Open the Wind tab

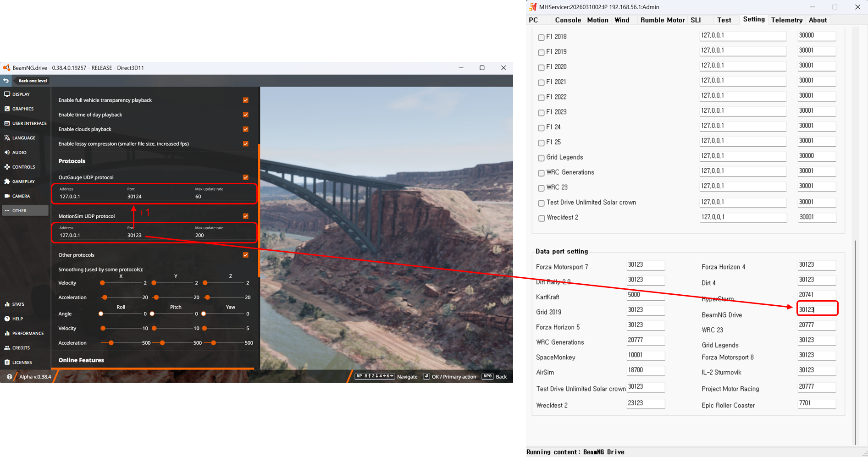coord(622,20)
